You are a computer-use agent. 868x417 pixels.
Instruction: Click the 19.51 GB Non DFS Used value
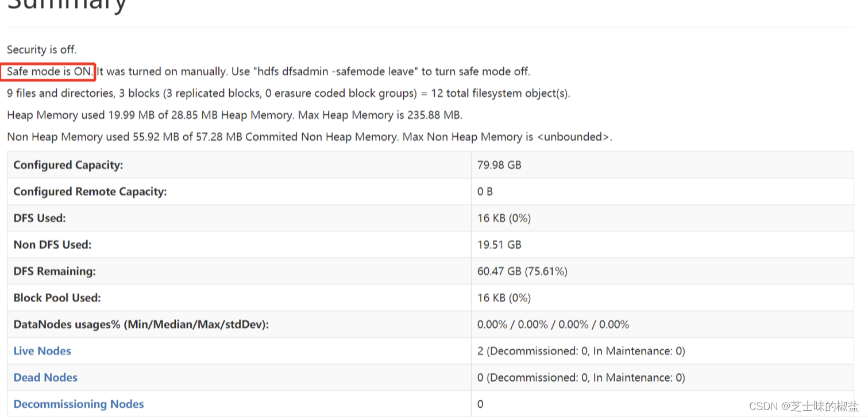(x=499, y=245)
